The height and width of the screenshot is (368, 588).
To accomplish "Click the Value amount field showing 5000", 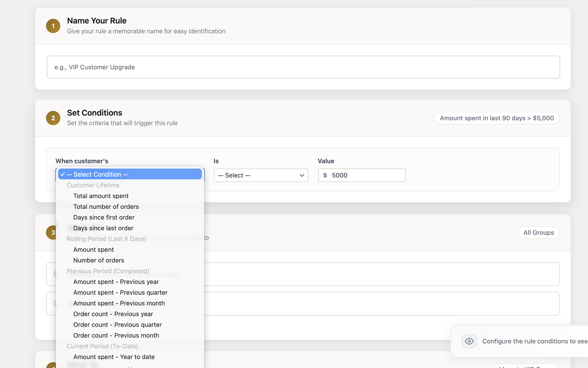I will pos(366,175).
